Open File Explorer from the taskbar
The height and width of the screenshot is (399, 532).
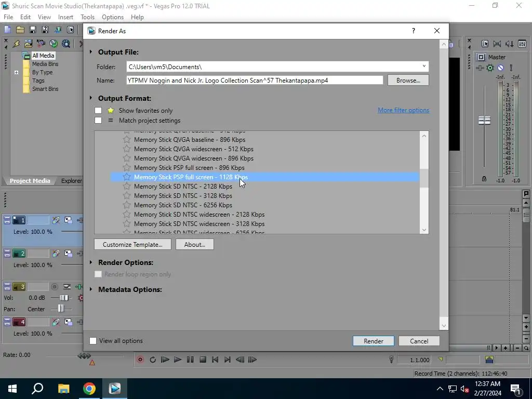pyautogui.click(x=63, y=389)
